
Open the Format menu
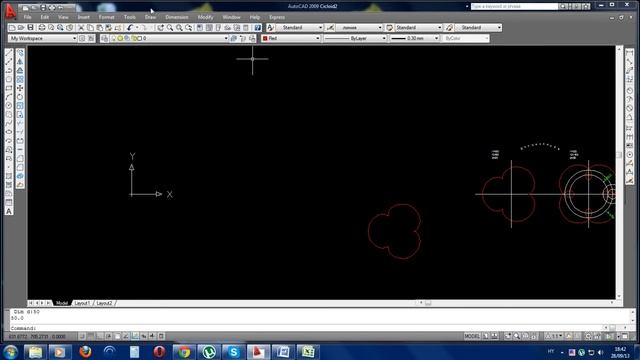pyautogui.click(x=107, y=17)
